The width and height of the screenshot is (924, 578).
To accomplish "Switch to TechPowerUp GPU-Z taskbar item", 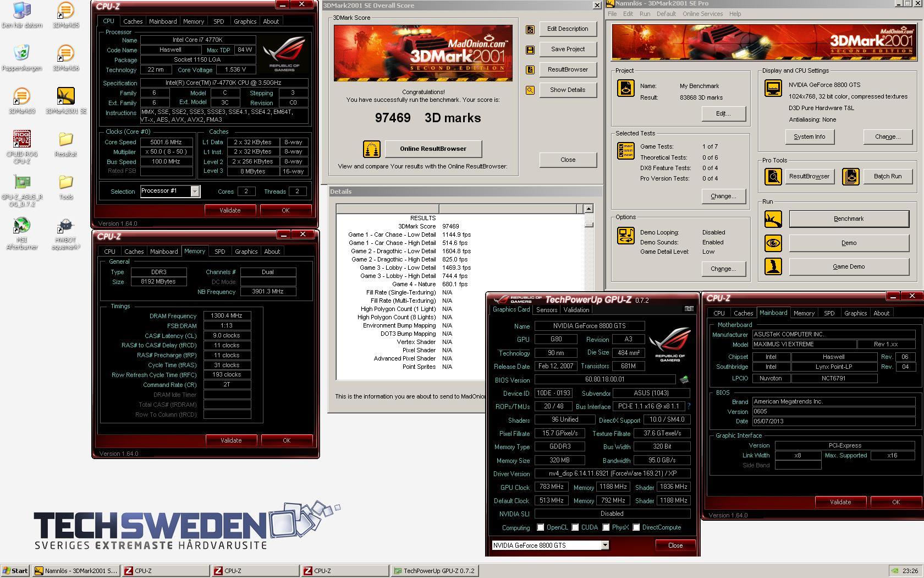I will (x=435, y=571).
